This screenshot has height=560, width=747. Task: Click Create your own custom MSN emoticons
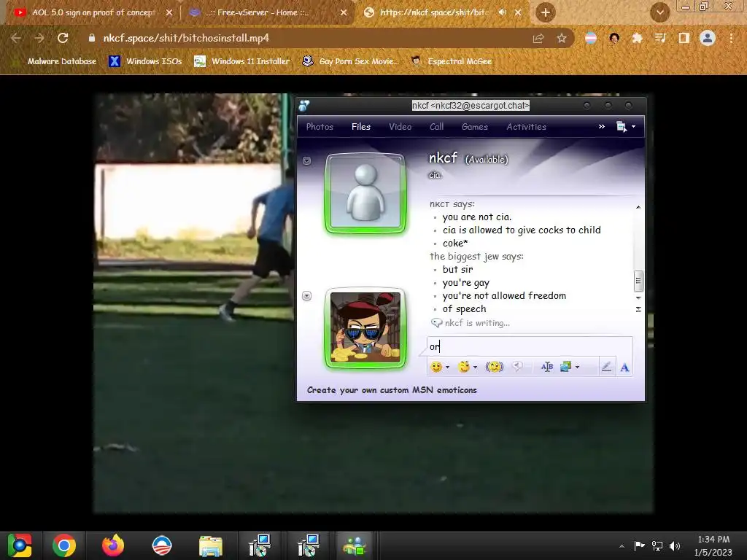392,390
